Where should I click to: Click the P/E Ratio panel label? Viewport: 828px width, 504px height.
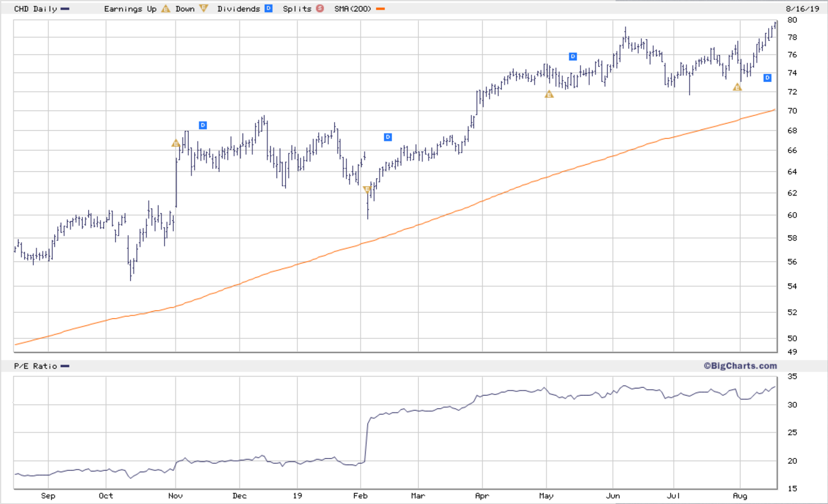coord(35,366)
